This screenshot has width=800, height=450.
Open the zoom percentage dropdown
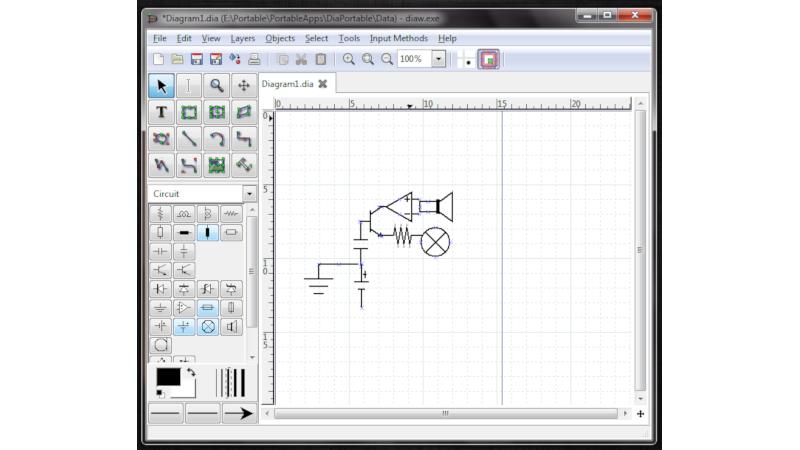pyautogui.click(x=438, y=59)
